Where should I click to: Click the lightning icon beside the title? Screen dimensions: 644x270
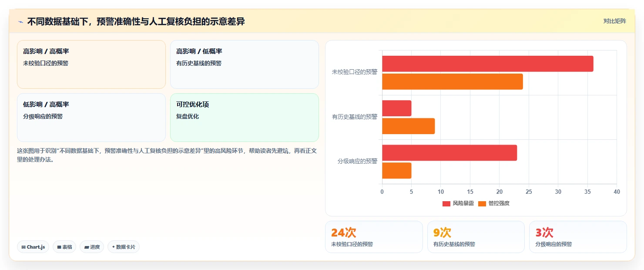(x=20, y=22)
